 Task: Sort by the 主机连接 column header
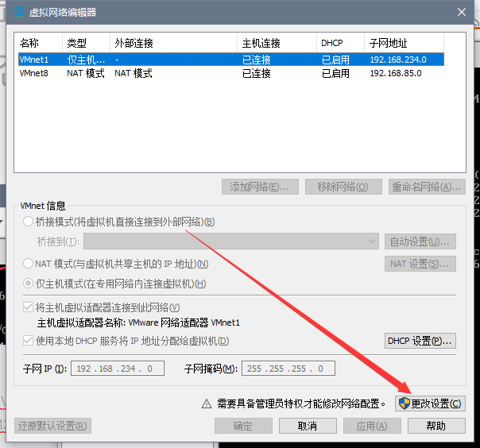(x=277, y=43)
